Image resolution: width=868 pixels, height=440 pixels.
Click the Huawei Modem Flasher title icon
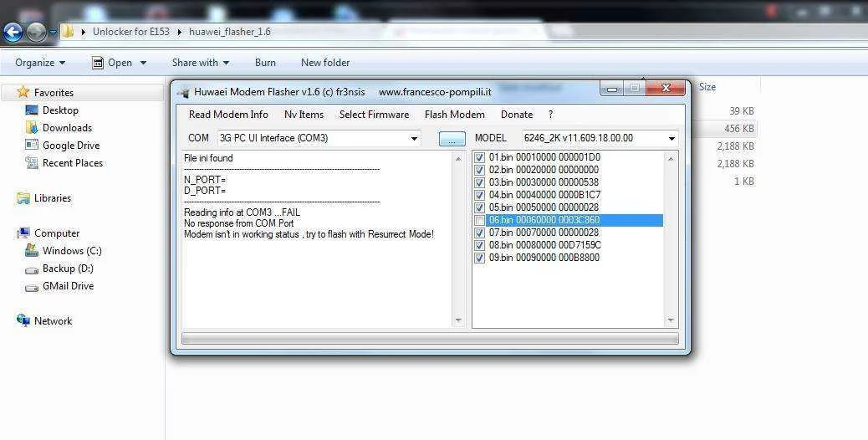tap(182, 92)
